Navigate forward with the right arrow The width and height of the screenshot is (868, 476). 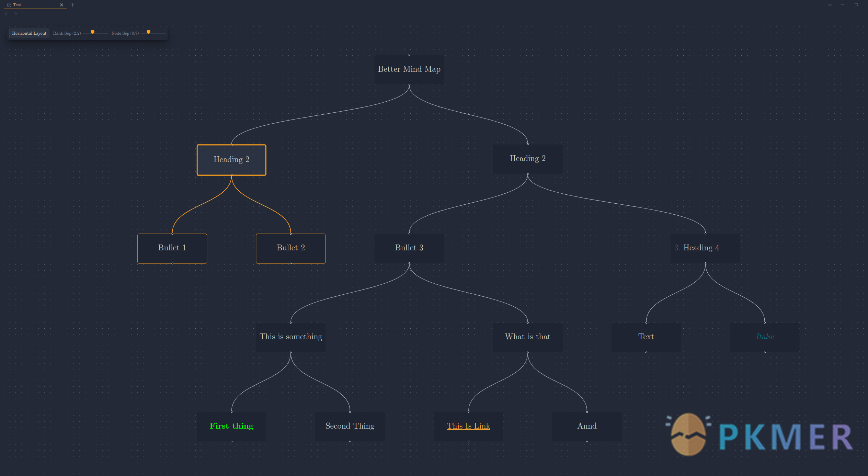point(15,14)
